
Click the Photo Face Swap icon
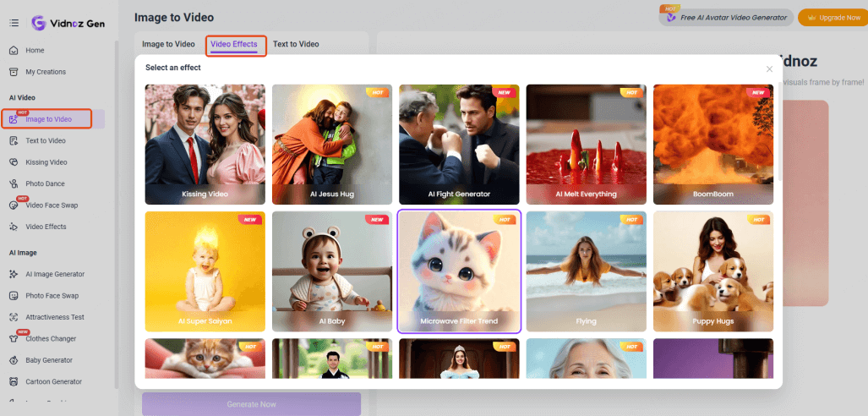pyautogui.click(x=14, y=296)
